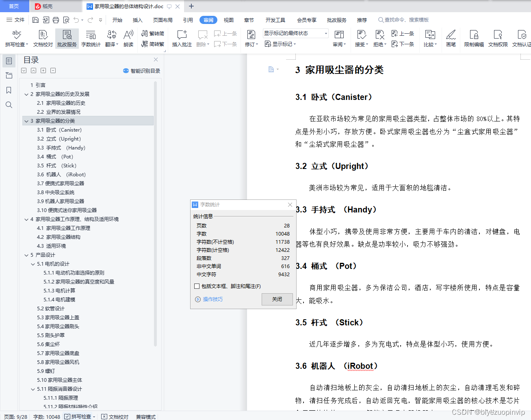Click 智能识别目录 smart outline recognition
Screen dimensions: 531x420
(x=141, y=71)
